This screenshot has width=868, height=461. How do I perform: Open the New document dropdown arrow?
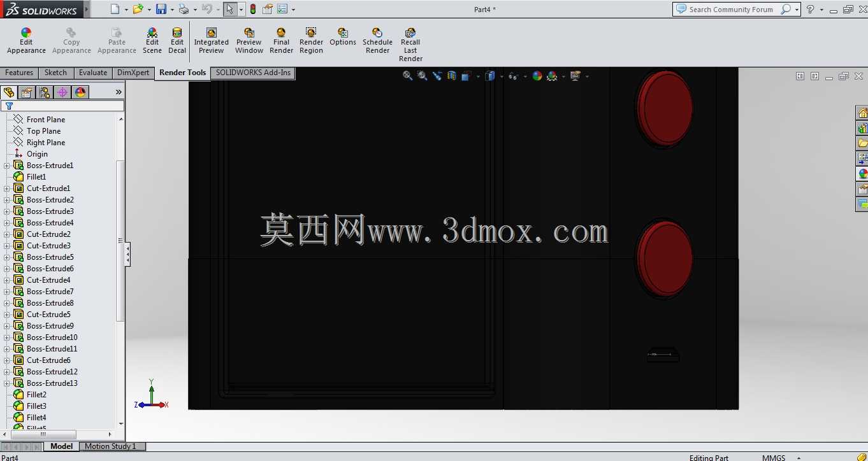[x=126, y=10]
